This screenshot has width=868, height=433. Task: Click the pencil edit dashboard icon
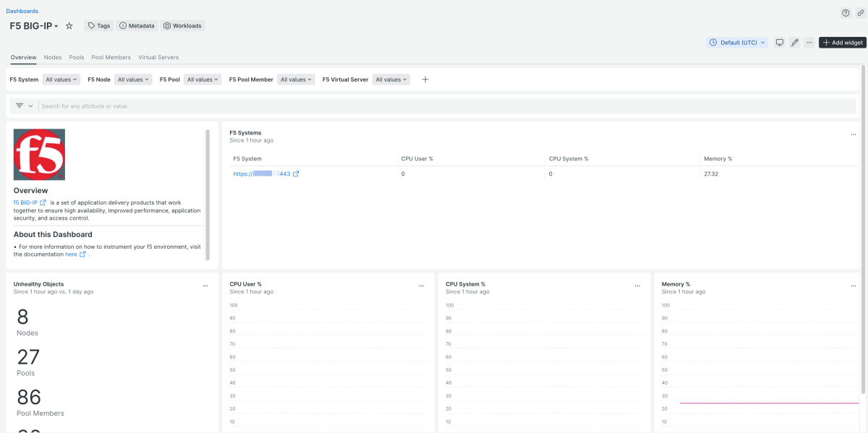[794, 43]
